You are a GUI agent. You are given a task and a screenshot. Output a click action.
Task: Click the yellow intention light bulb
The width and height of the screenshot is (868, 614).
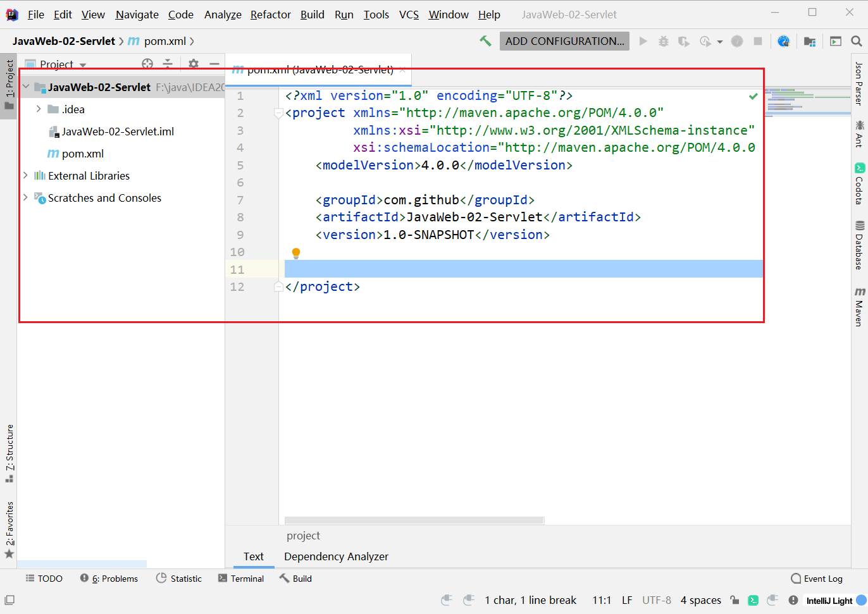[295, 253]
